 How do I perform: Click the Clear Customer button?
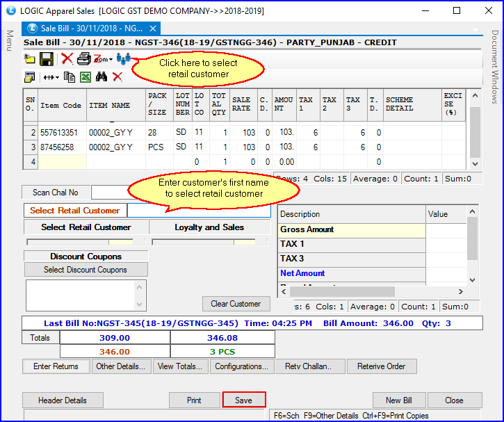(x=236, y=304)
